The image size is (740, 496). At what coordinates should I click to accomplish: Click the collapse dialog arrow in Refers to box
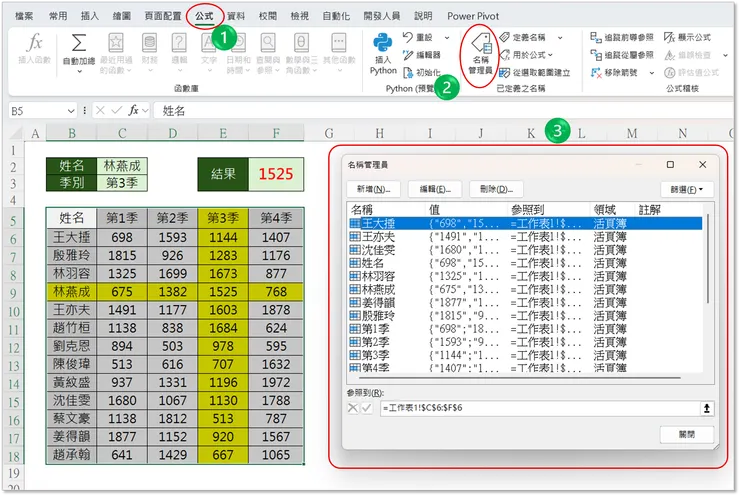[x=706, y=408]
